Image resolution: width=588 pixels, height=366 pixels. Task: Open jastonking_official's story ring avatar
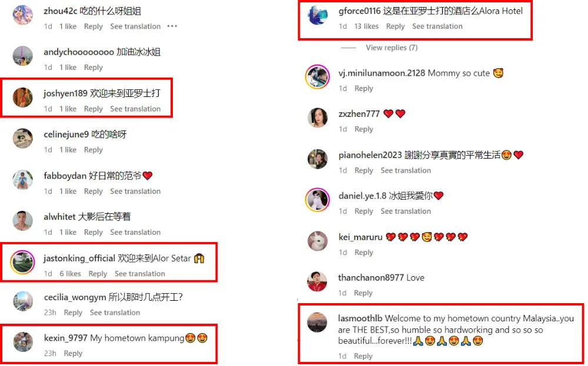point(22,262)
